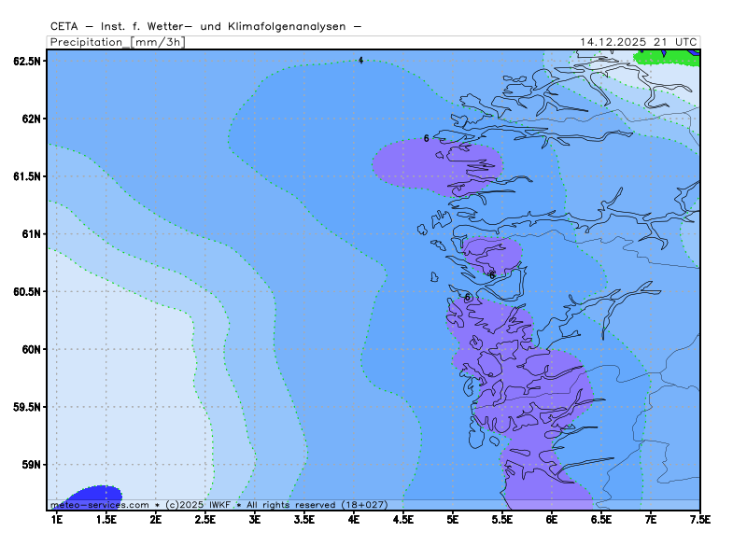Click the All rights reserved copyright text
The height and width of the screenshot is (560, 747).
pos(294,504)
